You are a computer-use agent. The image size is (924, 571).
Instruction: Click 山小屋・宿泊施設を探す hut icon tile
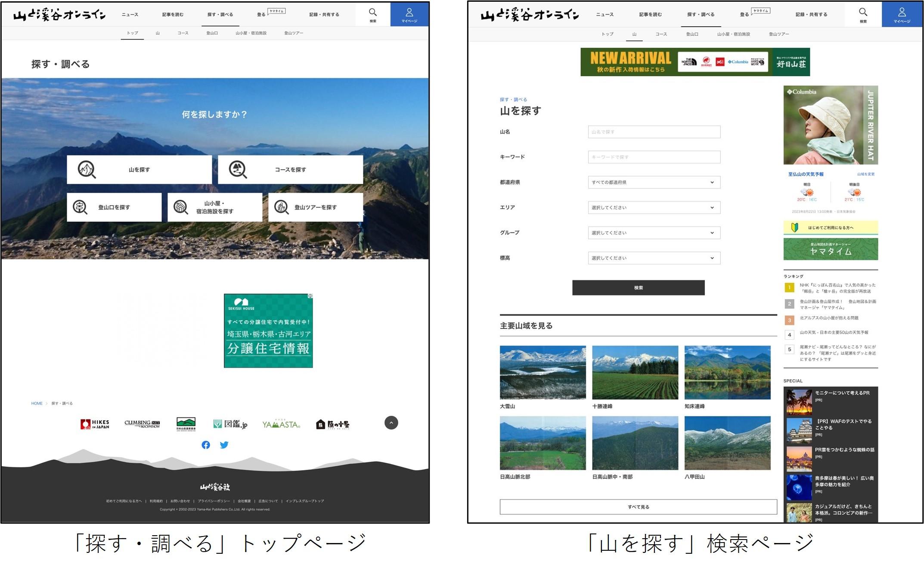[181, 207]
